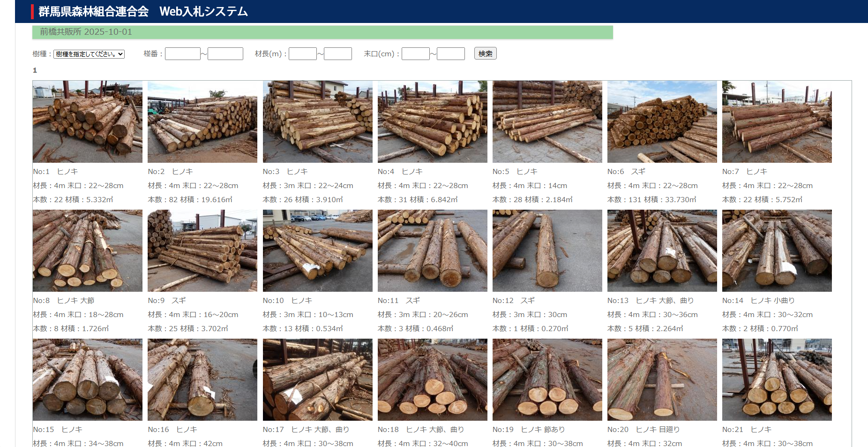Focus the 椪番 ending number field

pyautogui.click(x=225, y=54)
